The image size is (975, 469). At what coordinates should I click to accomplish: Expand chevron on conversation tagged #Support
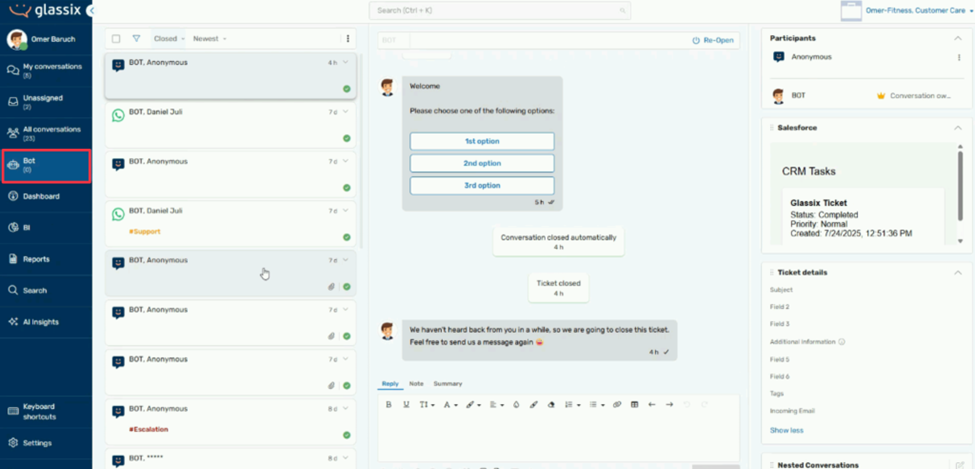pos(346,210)
